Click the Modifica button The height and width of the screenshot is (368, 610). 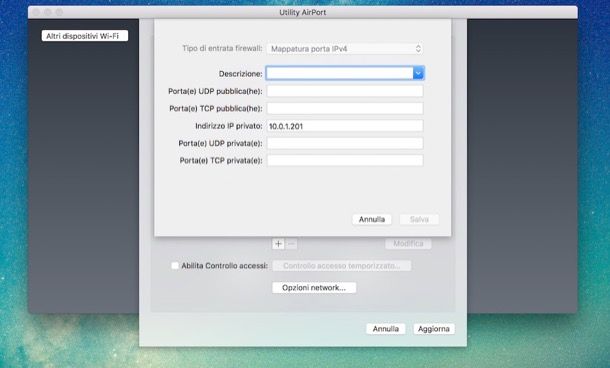point(408,244)
